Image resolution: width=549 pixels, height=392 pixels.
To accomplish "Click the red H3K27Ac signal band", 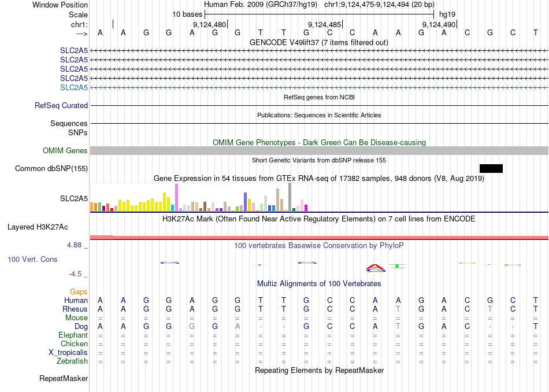I will (319, 238).
